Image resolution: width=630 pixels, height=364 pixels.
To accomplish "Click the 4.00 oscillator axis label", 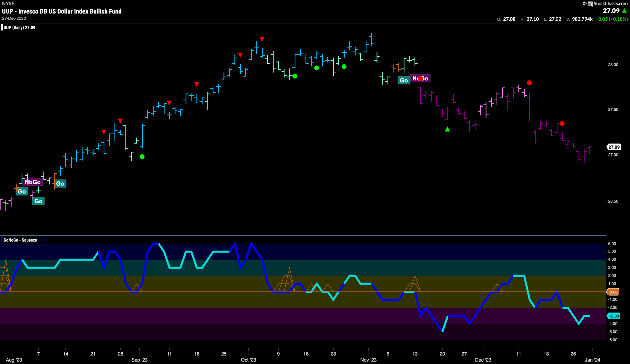I will coord(612,259).
